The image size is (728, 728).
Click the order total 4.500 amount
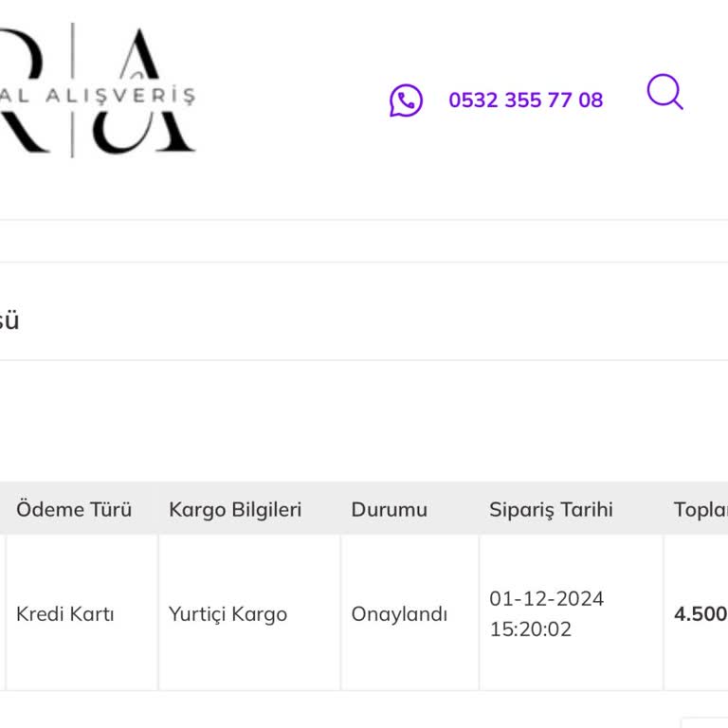(701, 614)
